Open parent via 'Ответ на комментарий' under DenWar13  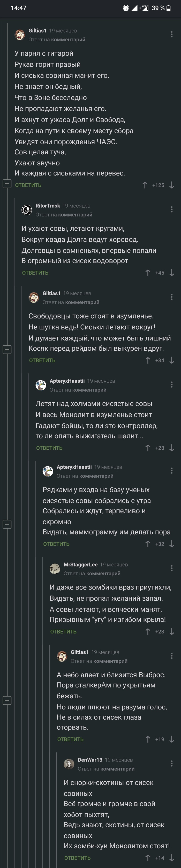coord(106,769)
